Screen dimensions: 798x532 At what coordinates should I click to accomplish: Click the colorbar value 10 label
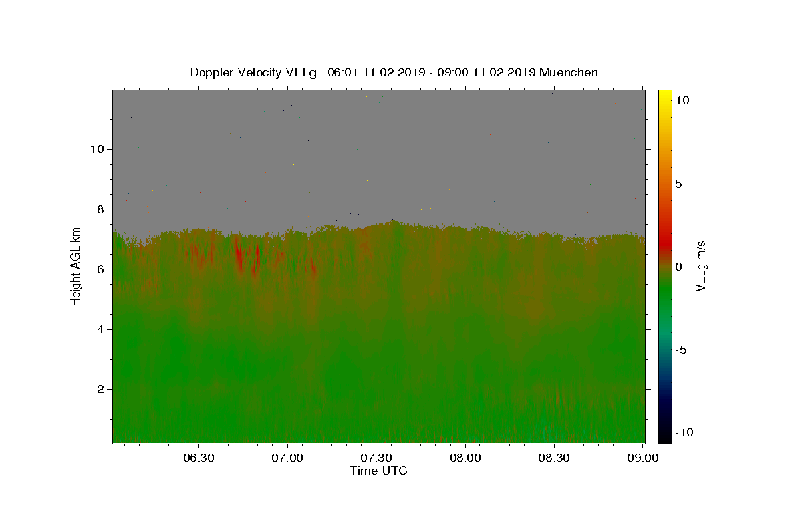click(x=682, y=100)
